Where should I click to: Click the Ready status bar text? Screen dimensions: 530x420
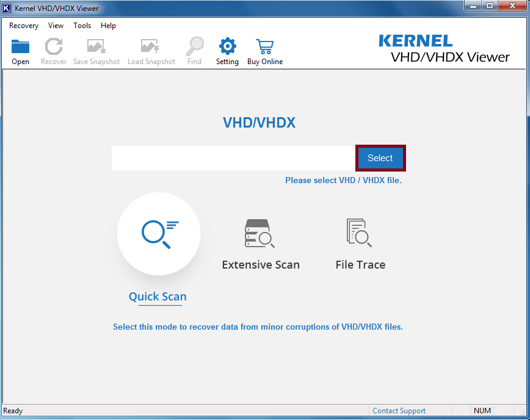click(13, 411)
